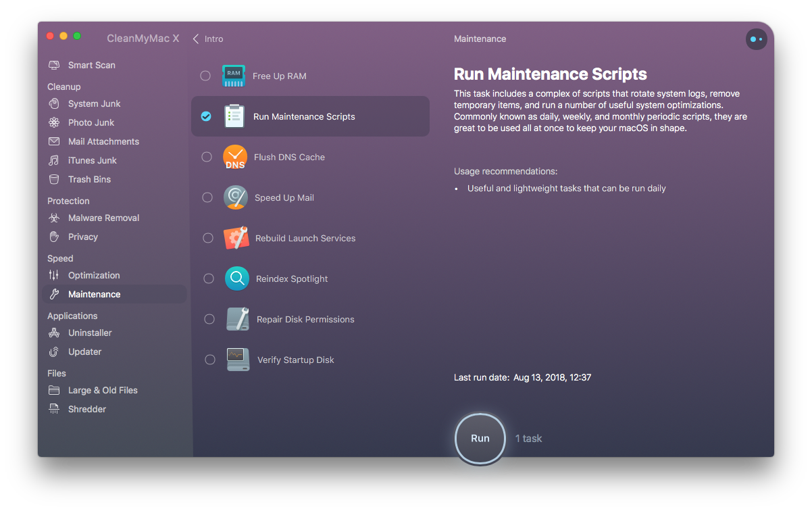The height and width of the screenshot is (511, 812).
Task: Enable the Flush DNS Cache checkbox
Action: (207, 157)
